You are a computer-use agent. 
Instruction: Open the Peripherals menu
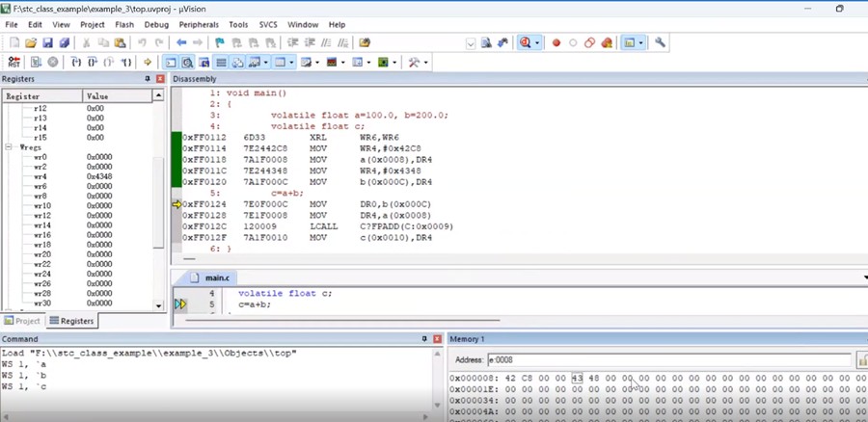tap(198, 24)
